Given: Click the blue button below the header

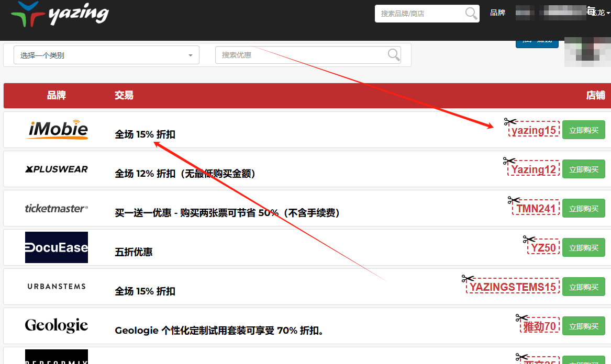Looking at the screenshot, I should click(537, 43).
